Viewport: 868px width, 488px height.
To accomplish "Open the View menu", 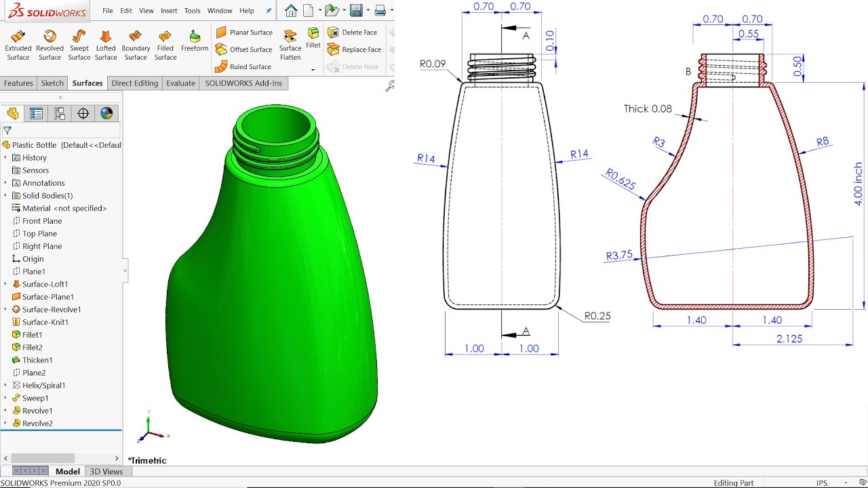I will click(x=146, y=11).
